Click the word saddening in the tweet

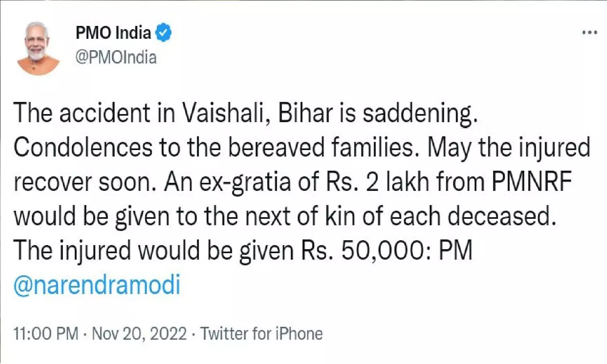420,113
